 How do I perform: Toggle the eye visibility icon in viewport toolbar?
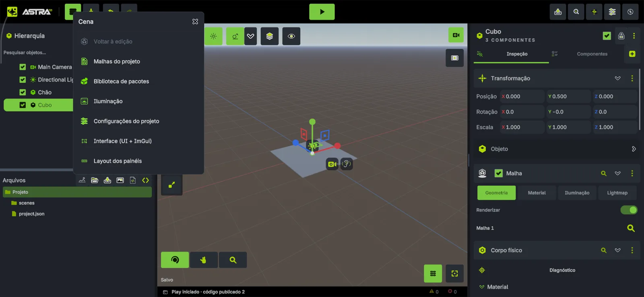291,36
